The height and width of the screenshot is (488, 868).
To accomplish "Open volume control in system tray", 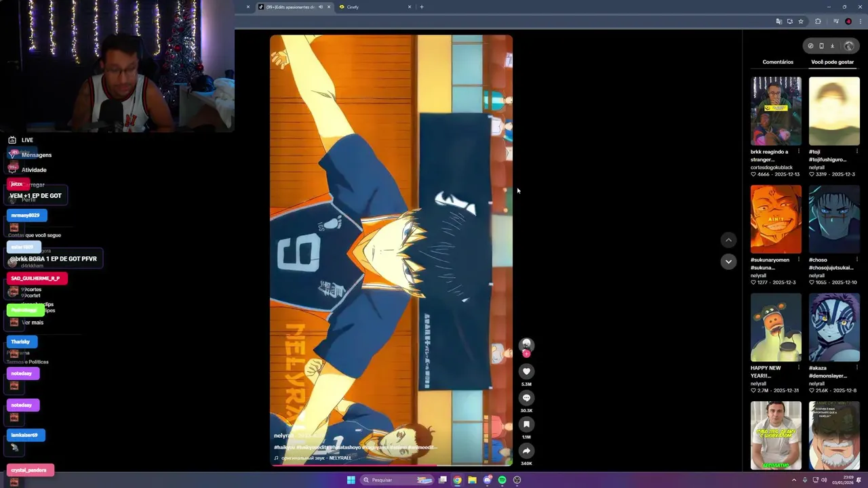I will [x=825, y=480].
